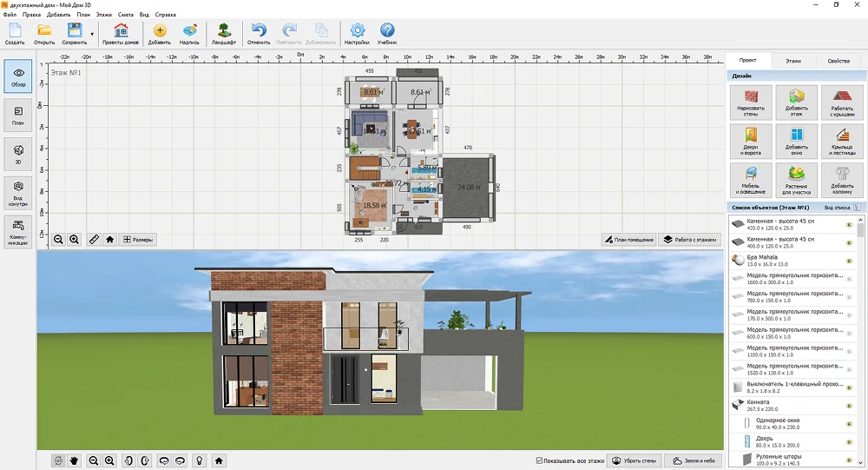Click the 'Убрать стены' button
Image resolution: width=868 pixels, height=470 pixels.
[x=632, y=460]
